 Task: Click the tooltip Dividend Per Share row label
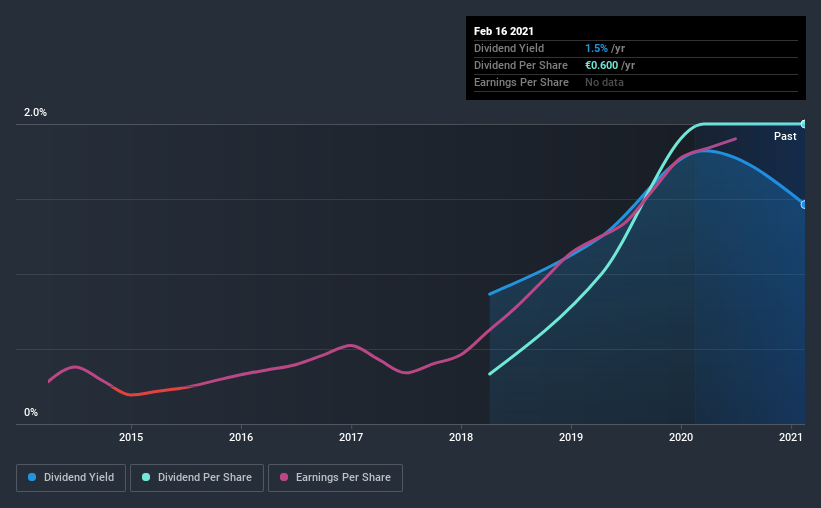pyautogui.click(x=521, y=65)
